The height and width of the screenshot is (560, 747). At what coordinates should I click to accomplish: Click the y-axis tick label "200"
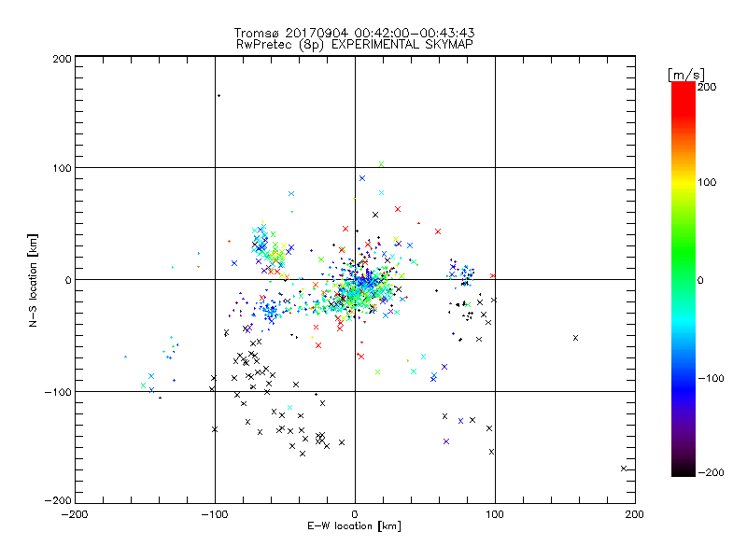63,60
